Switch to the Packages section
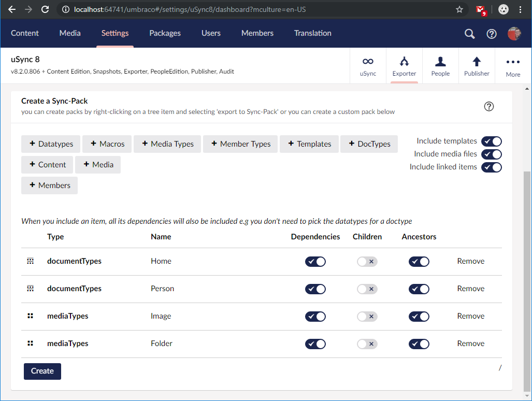Image resolution: width=532 pixels, height=401 pixels. click(165, 33)
